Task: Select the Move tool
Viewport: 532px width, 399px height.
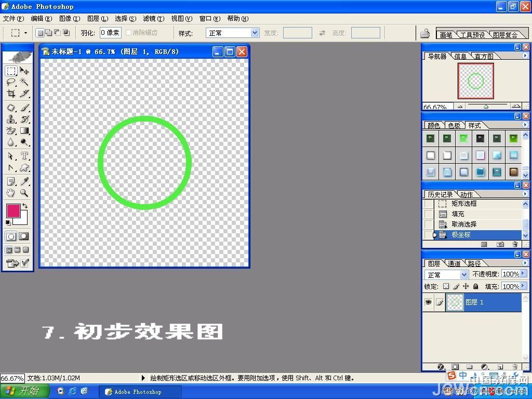Action: [x=24, y=71]
